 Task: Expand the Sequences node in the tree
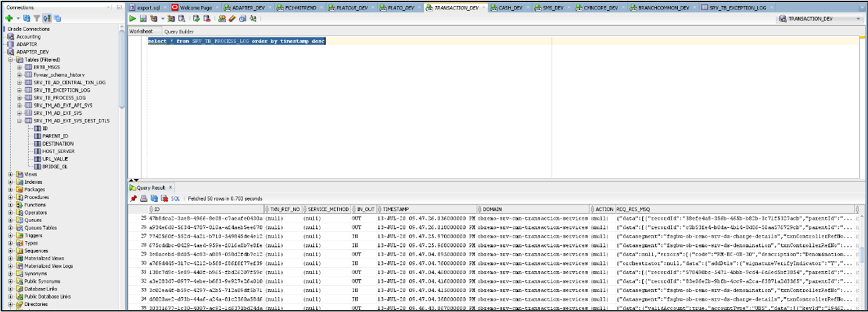click(11, 250)
